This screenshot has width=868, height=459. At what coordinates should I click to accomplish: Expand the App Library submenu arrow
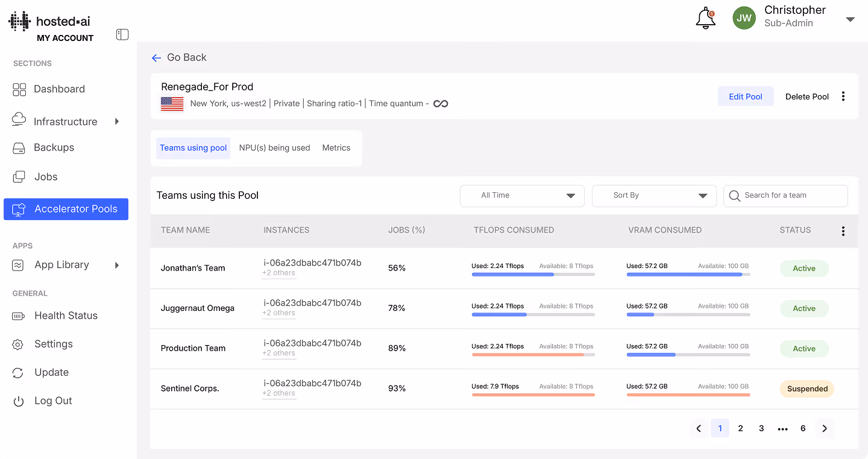coord(117,265)
